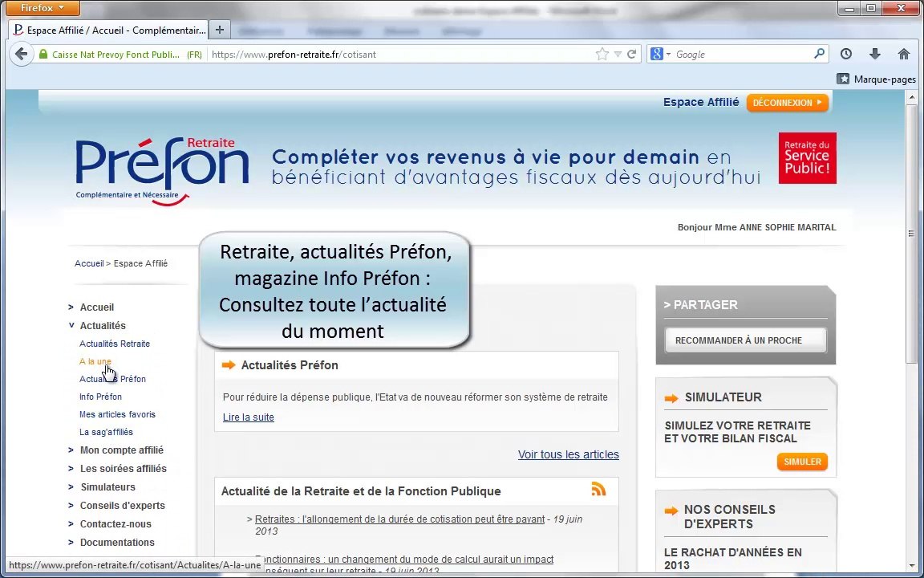This screenshot has height=578, width=924.
Task: Open Accueil in the left menu
Action: tap(96, 307)
